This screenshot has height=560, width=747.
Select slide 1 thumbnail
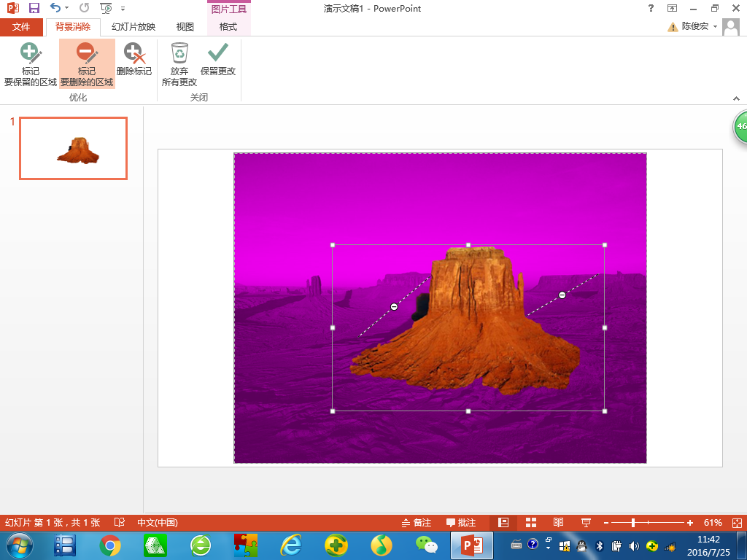(x=74, y=149)
